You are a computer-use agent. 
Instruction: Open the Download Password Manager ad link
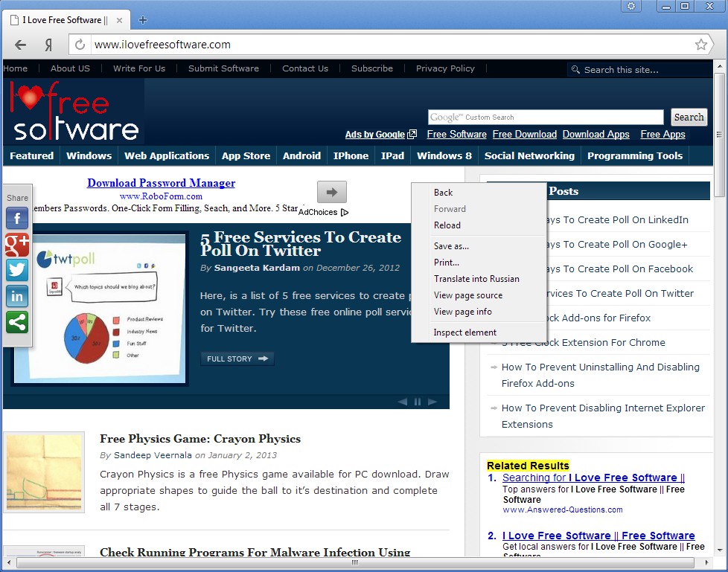tap(161, 183)
